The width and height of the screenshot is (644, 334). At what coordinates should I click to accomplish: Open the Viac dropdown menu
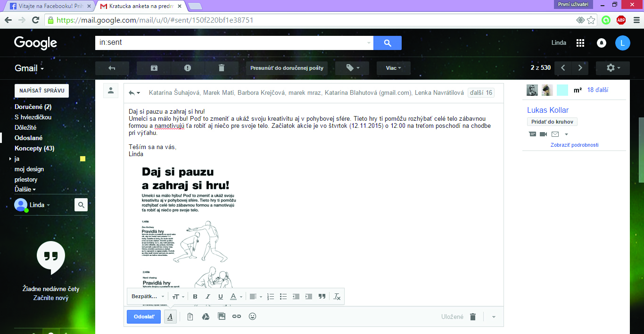click(x=393, y=68)
